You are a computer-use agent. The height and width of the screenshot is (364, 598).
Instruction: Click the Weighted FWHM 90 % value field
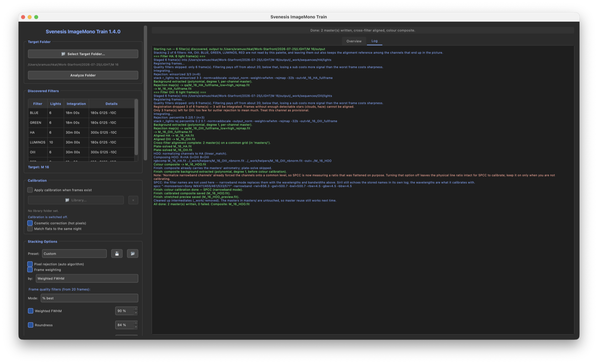[124, 311]
